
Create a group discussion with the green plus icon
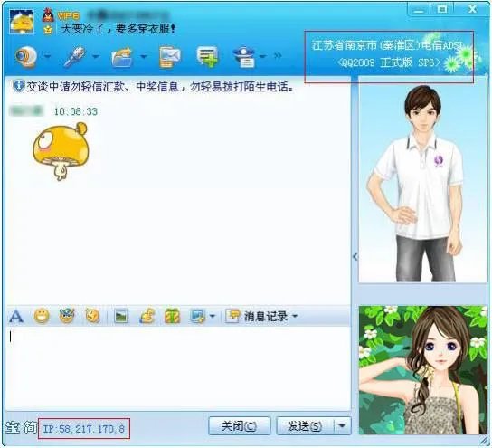point(207,56)
